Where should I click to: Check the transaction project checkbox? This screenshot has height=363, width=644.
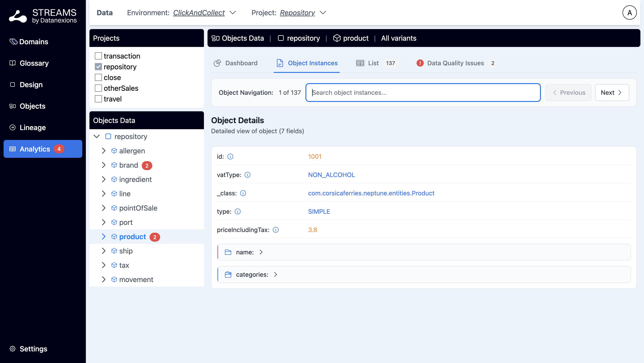98,56
